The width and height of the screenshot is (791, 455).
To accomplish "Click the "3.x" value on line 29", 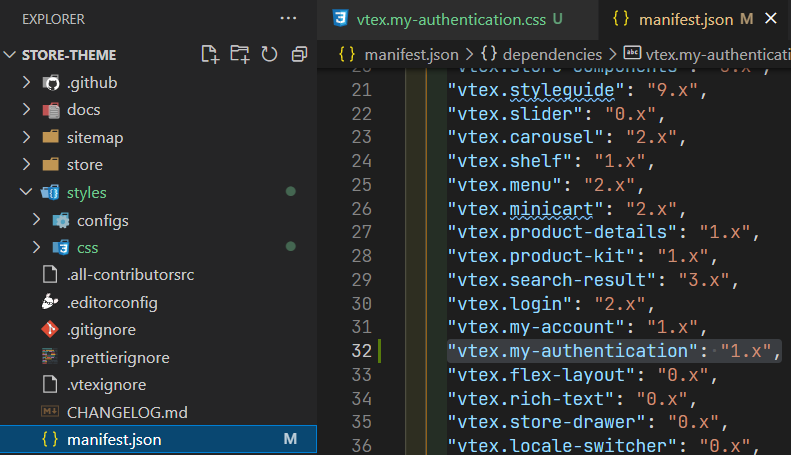I will [704, 279].
